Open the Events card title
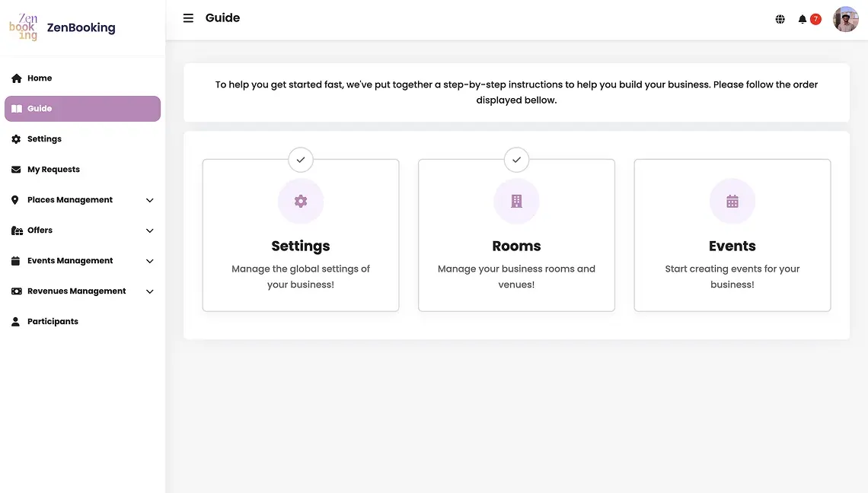The image size is (868, 493). coord(732,246)
